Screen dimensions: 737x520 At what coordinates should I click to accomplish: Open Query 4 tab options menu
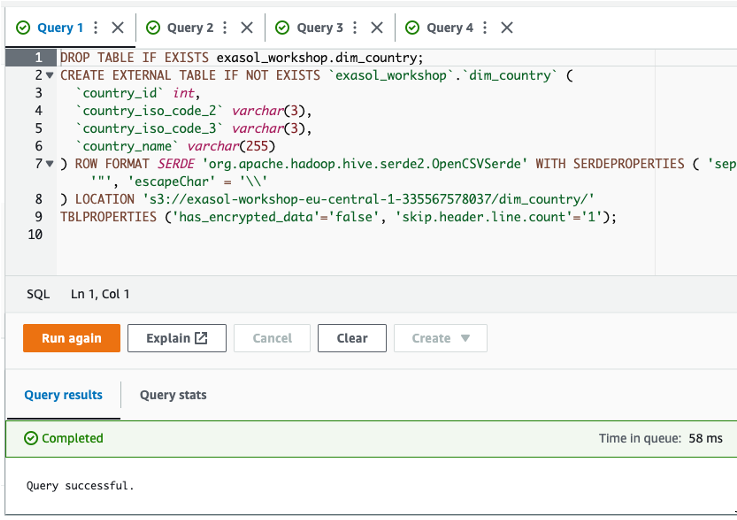485,28
